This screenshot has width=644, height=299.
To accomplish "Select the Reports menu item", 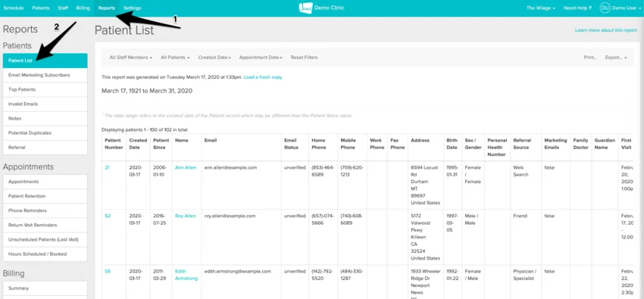I will (106, 8).
